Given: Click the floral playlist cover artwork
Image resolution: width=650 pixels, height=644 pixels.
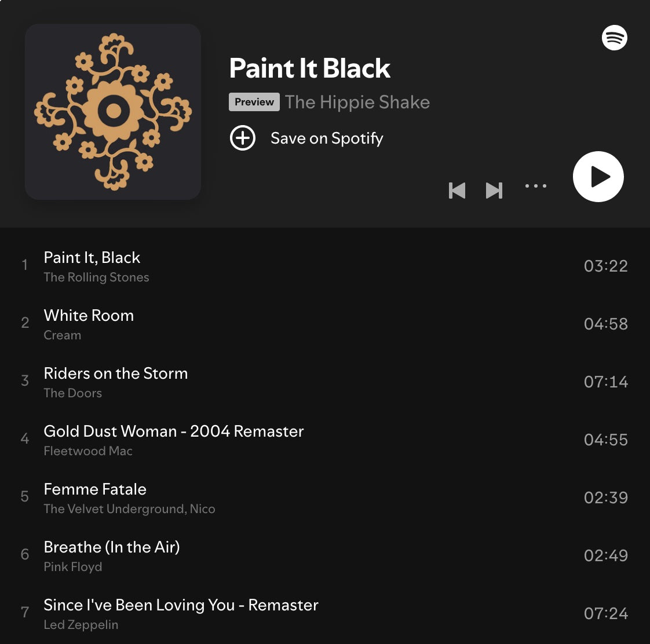Looking at the screenshot, I should pyautogui.click(x=113, y=112).
